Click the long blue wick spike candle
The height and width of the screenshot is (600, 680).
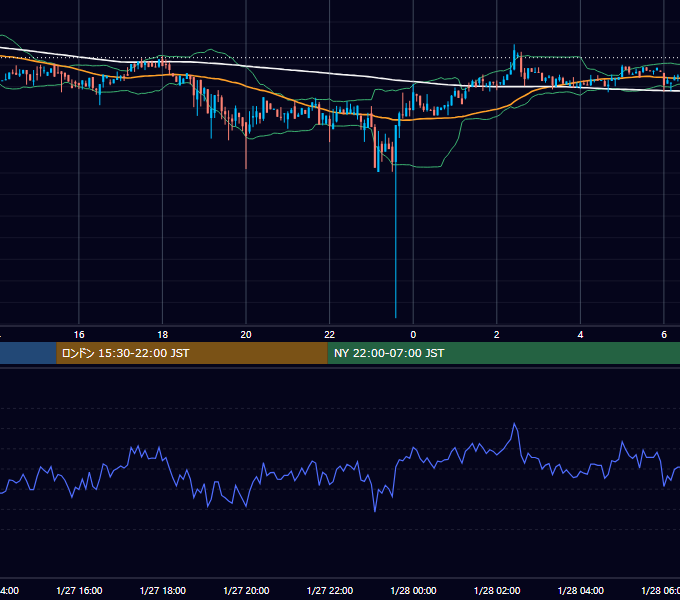[396, 221]
